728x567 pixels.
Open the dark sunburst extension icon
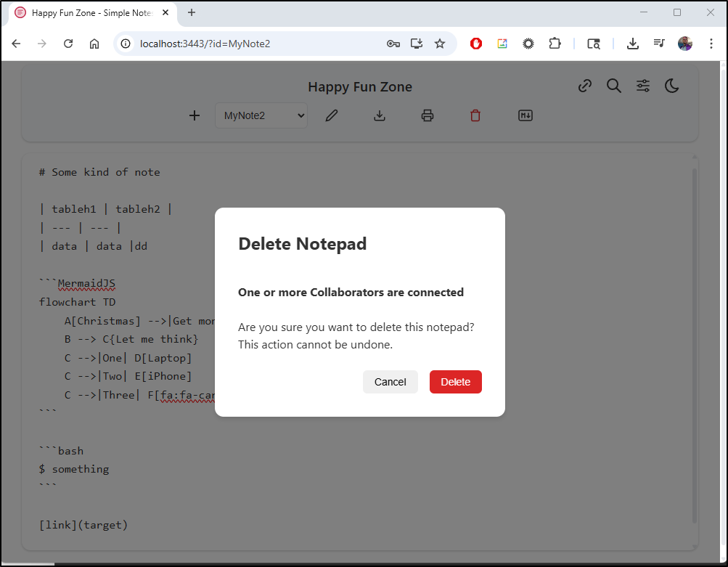pos(528,44)
